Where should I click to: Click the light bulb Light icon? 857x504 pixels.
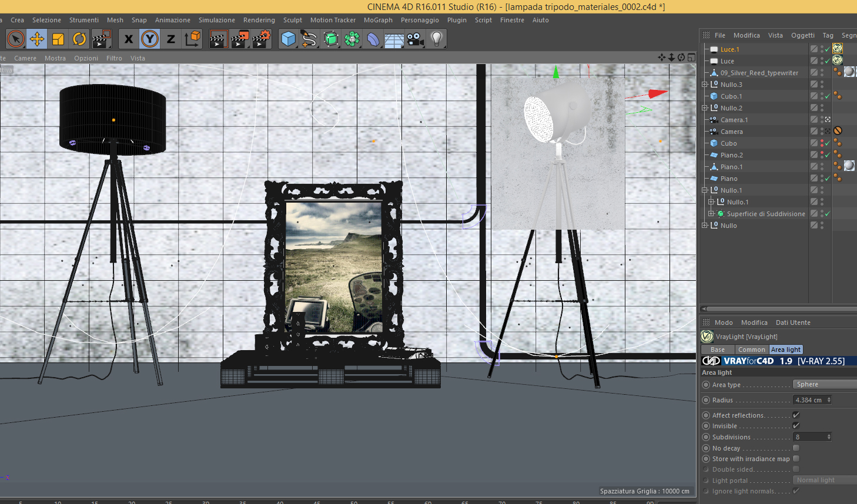coord(437,39)
